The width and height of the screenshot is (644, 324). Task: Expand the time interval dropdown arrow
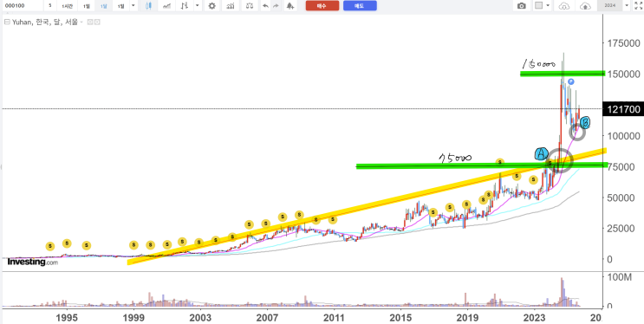(x=133, y=6)
